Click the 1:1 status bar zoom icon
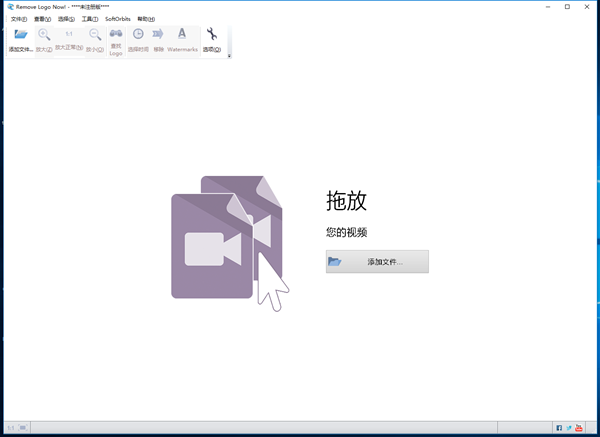The image size is (600, 437). (x=11, y=428)
